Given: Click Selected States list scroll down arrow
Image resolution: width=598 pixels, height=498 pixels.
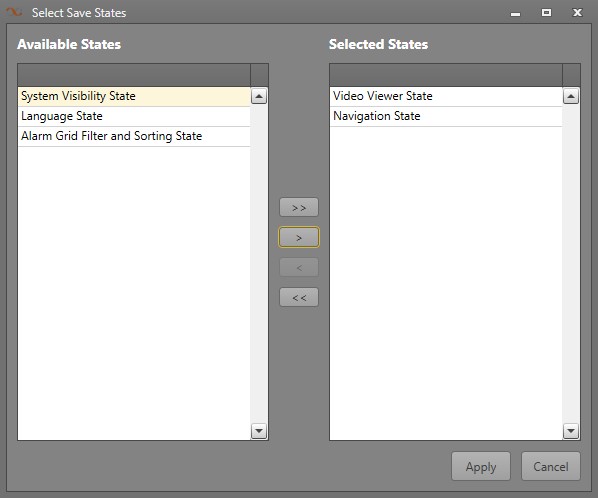Looking at the screenshot, I should pyautogui.click(x=571, y=431).
